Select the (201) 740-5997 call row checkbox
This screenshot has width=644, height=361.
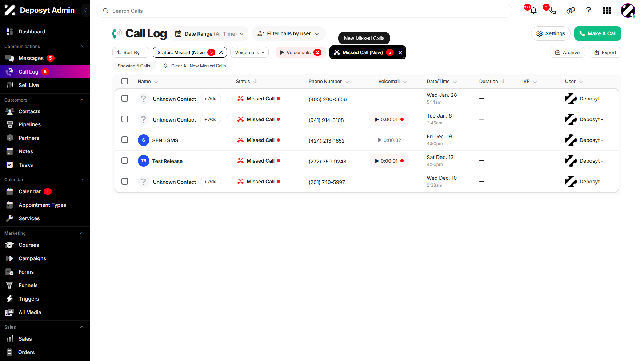coord(125,181)
